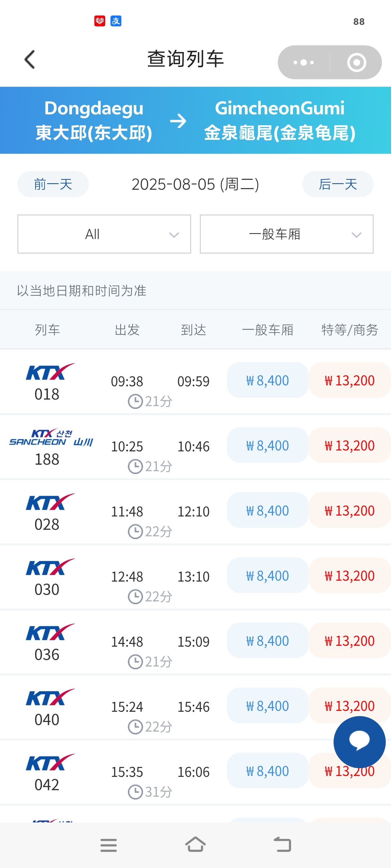Expand the 一般车厢 seat class dropdown

coord(286,234)
